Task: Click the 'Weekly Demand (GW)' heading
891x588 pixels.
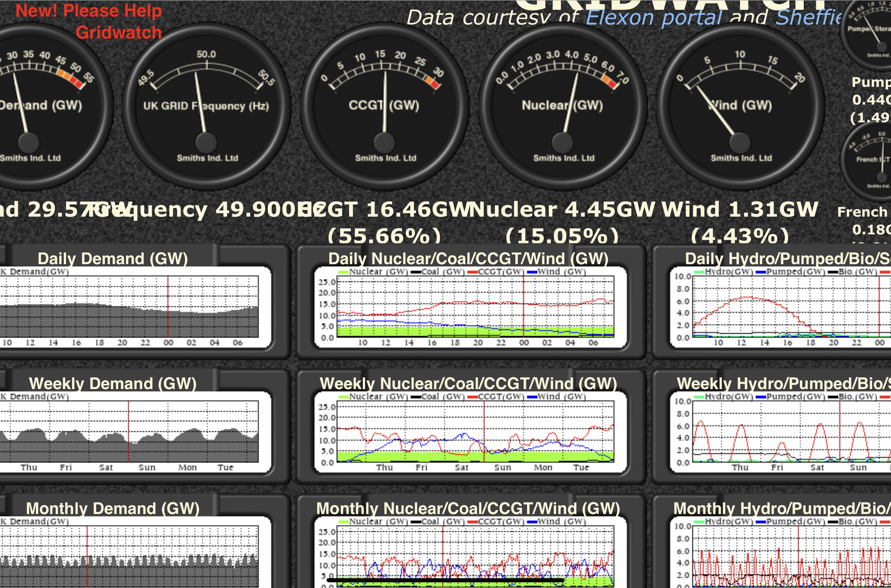Action: 113,384
